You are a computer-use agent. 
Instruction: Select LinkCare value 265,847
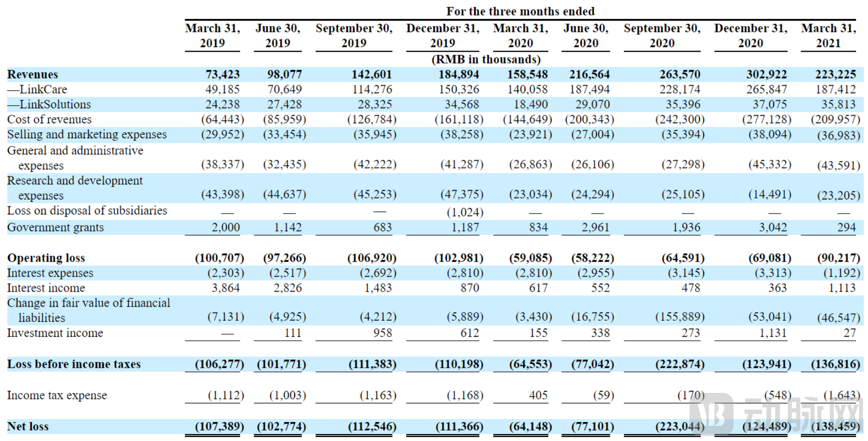click(x=766, y=90)
